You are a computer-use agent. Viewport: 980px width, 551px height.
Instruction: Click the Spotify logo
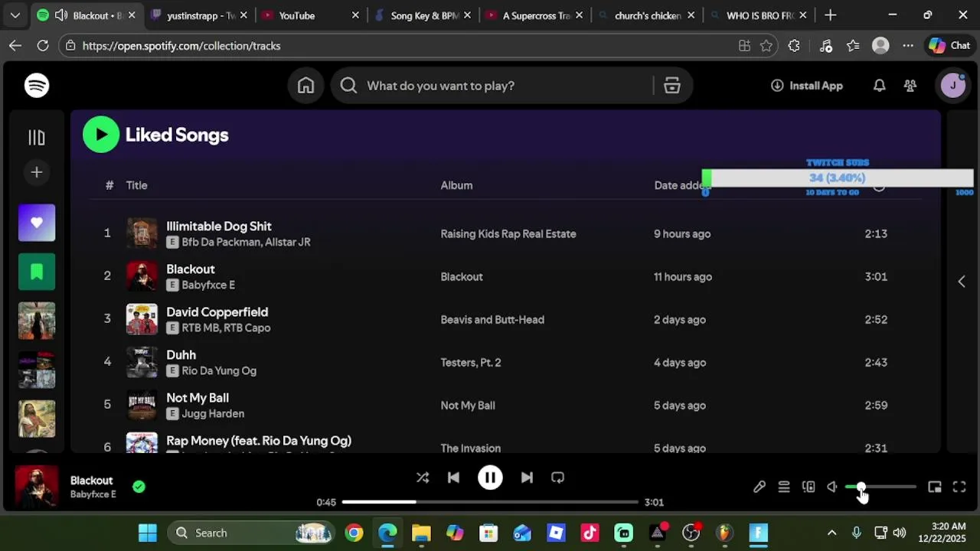point(37,86)
